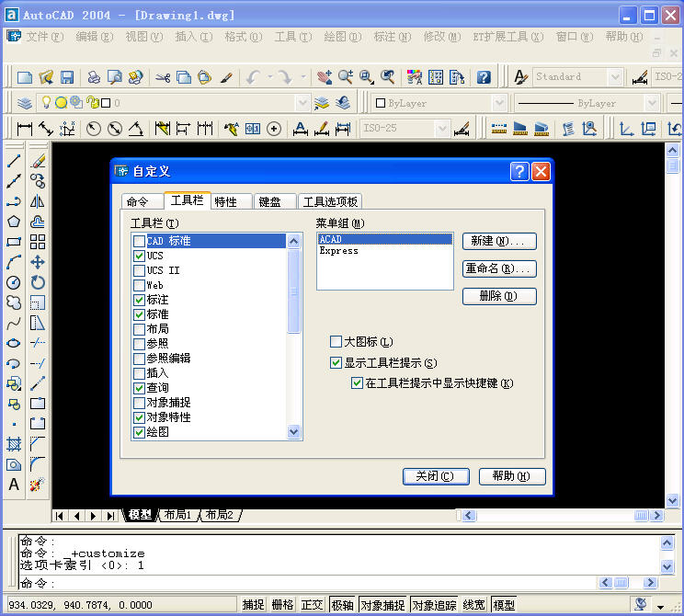Click the New drawing icon

pyautogui.click(x=25, y=77)
